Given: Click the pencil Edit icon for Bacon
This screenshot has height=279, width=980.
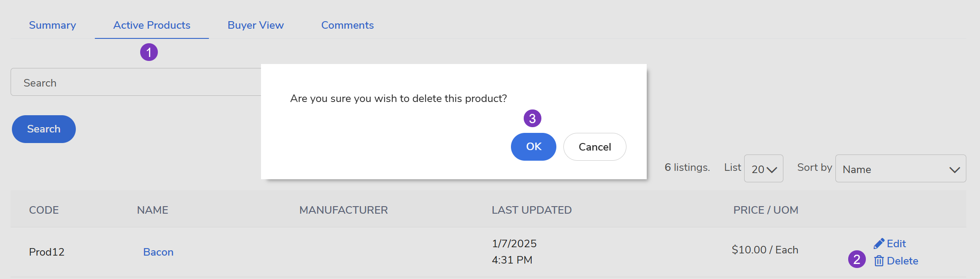Looking at the screenshot, I should pos(879,244).
